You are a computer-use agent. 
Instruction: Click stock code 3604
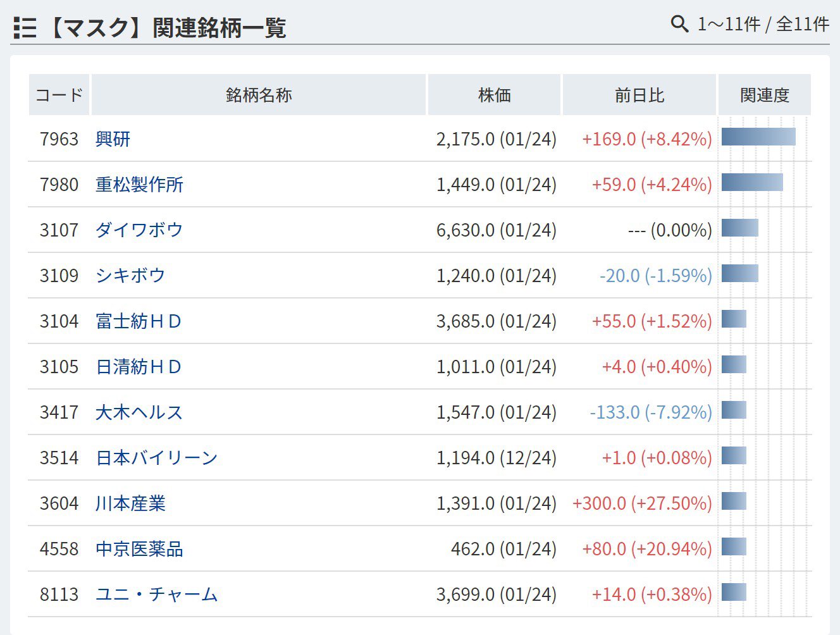coord(59,503)
